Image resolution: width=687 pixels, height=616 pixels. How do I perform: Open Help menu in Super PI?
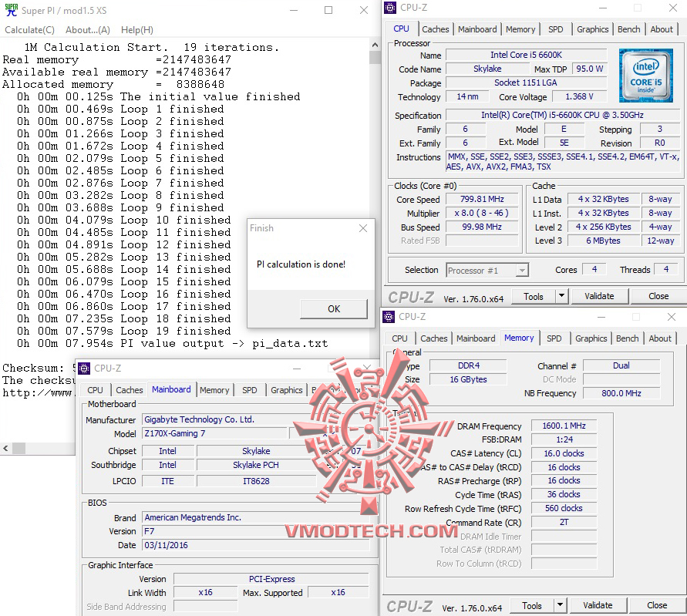[x=137, y=30]
